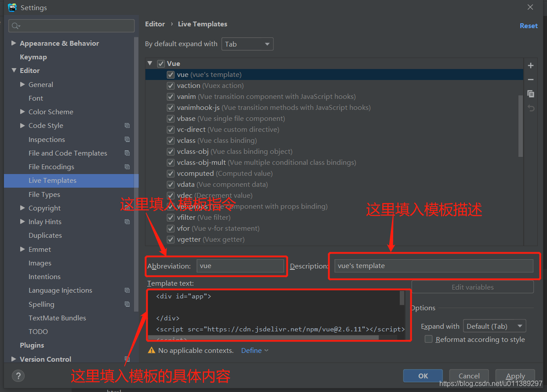Image resolution: width=547 pixels, height=392 pixels.
Task: Click the copy icon beside File and Code Templates
Action: pos(127,153)
